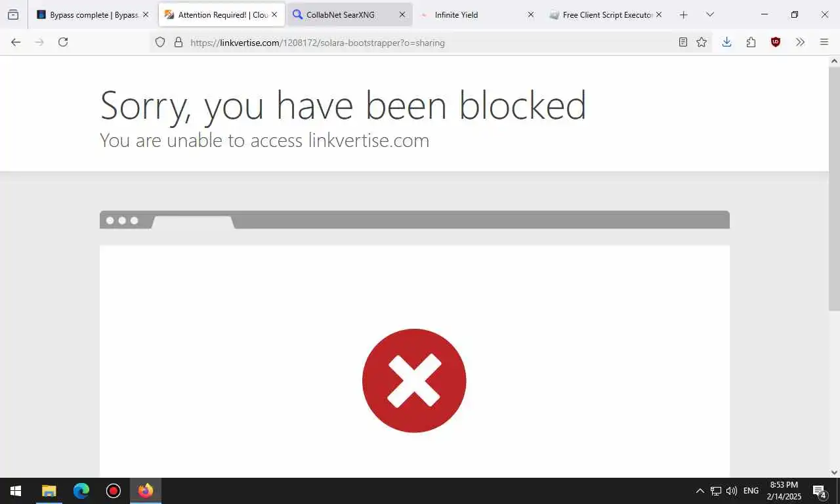Open a new tab
The image size is (840, 504).
[x=683, y=14]
